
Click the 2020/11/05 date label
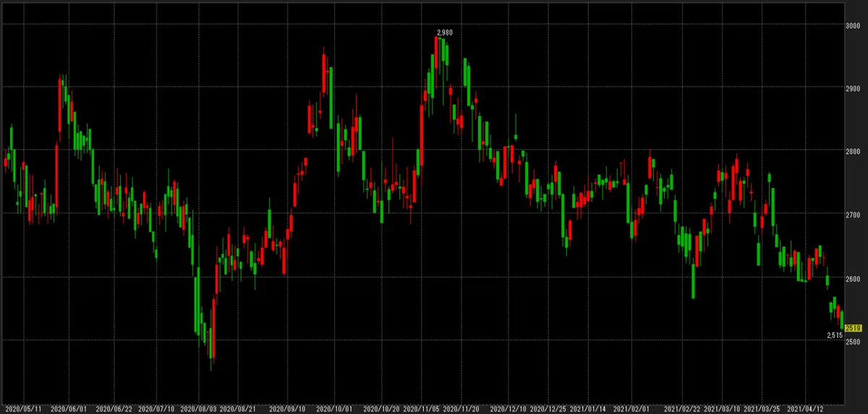pos(420,409)
